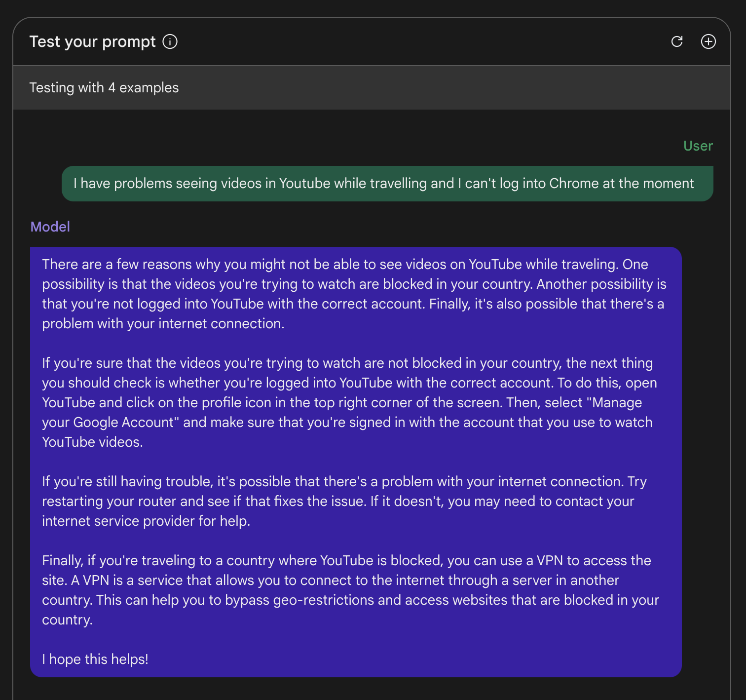
Task: Click the "I hope this helps!" line
Action: coord(95,659)
